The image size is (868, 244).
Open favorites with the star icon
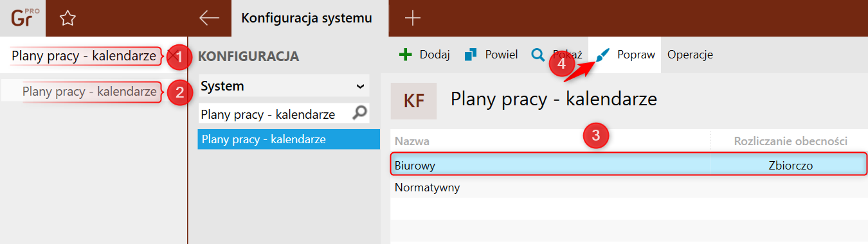(68, 19)
